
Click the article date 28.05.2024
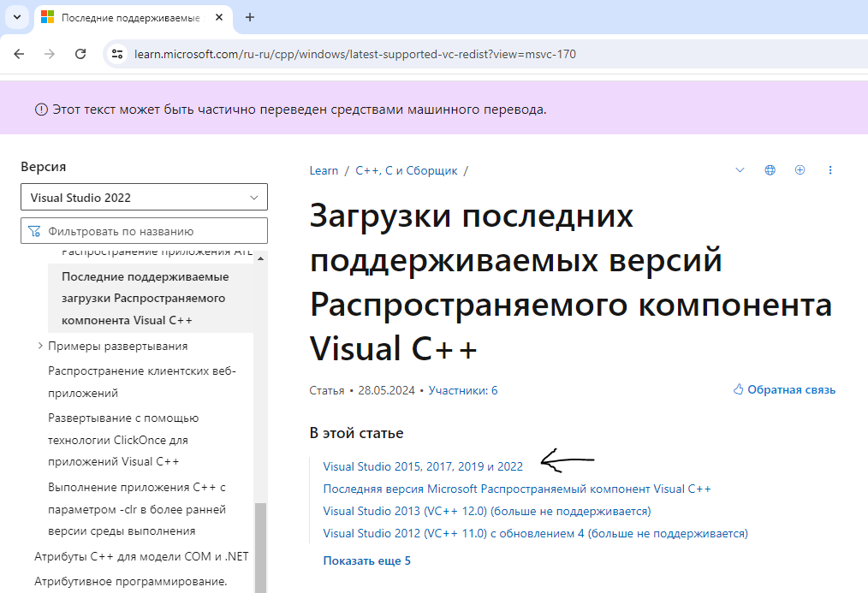[386, 390]
